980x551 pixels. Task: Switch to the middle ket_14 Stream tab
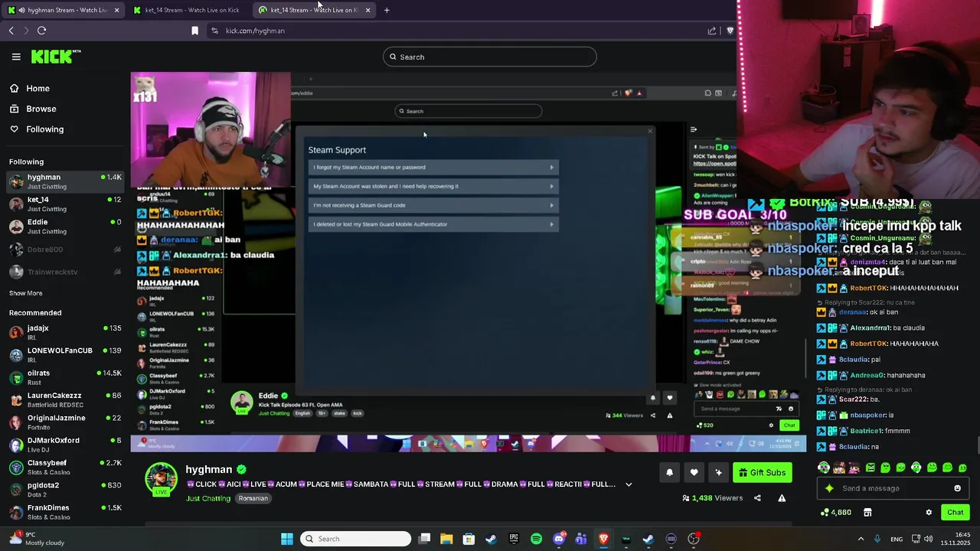[x=188, y=10]
